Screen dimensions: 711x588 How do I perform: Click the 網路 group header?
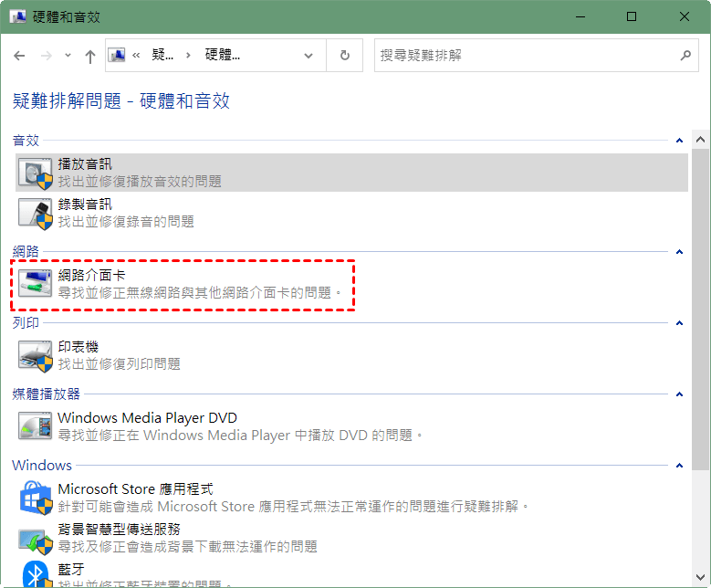click(26, 252)
